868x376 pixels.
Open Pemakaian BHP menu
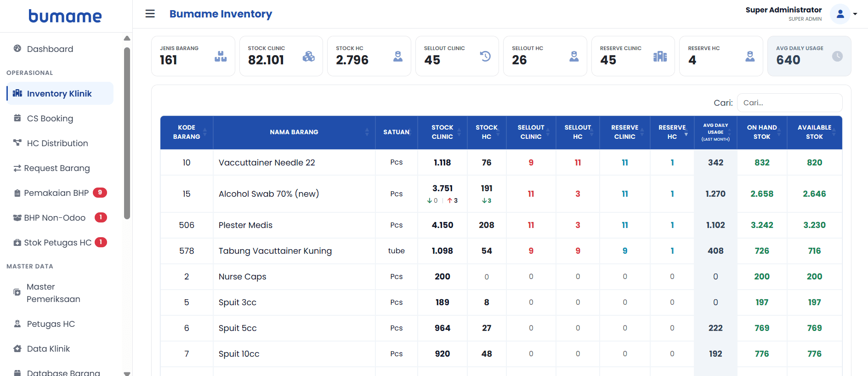click(60, 193)
